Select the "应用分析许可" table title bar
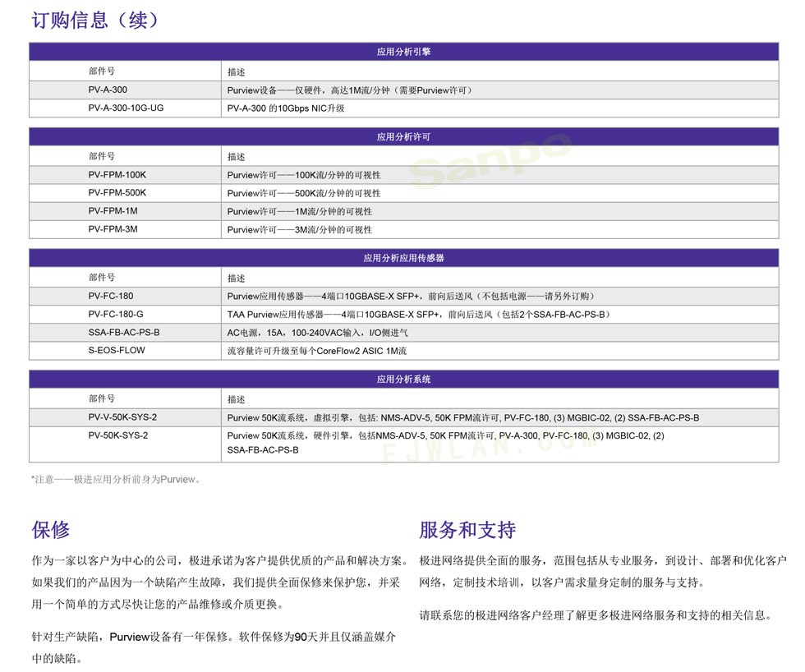The image size is (805, 672). pos(403,136)
